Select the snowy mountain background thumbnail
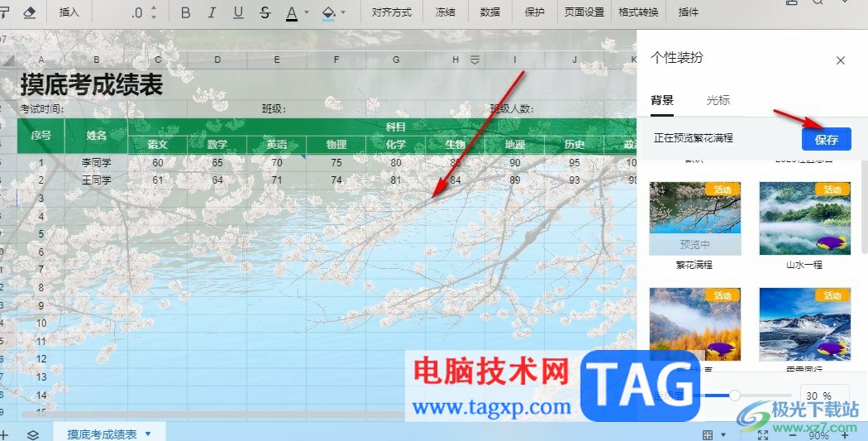The width and height of the screenshot is (868, 441). pos(805,324)
